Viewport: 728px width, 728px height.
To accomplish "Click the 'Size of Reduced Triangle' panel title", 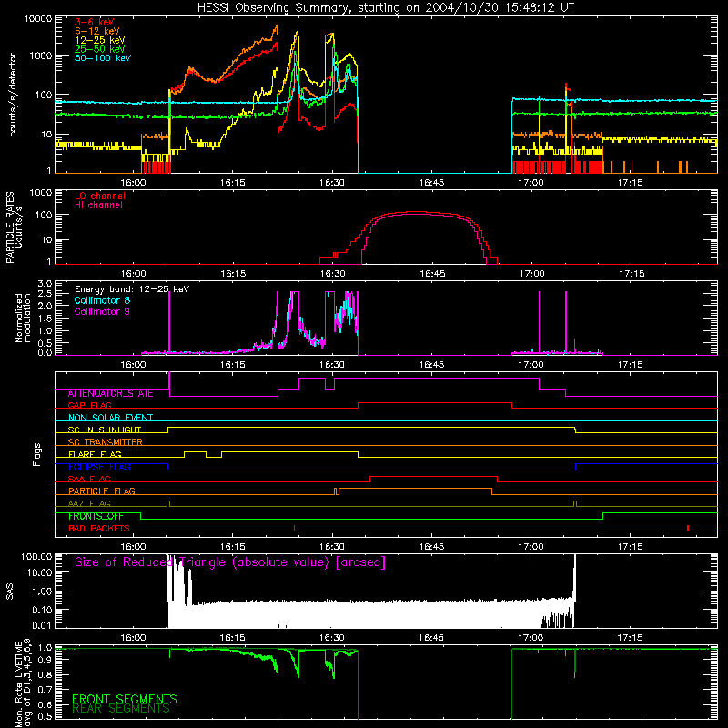I will click(230, 562).
